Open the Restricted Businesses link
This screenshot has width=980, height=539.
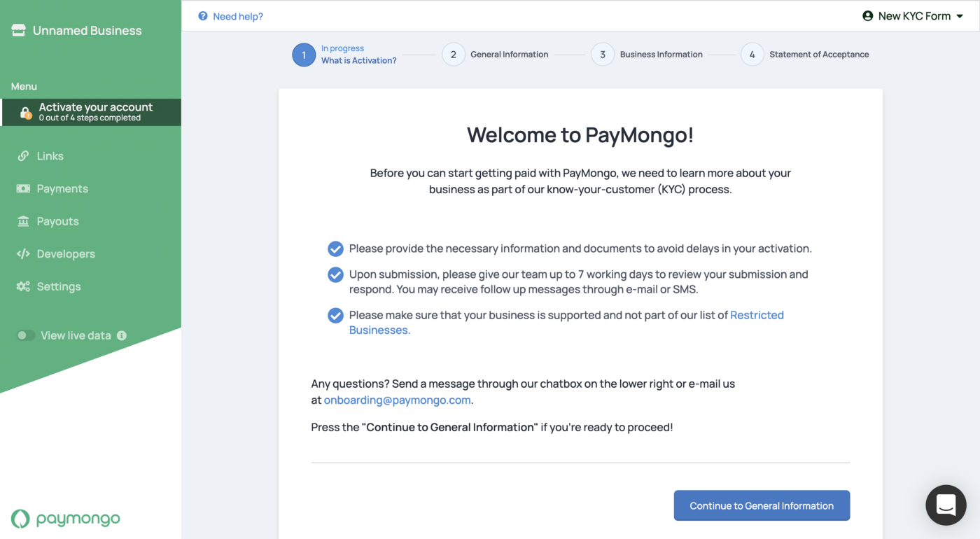(757, 315)
